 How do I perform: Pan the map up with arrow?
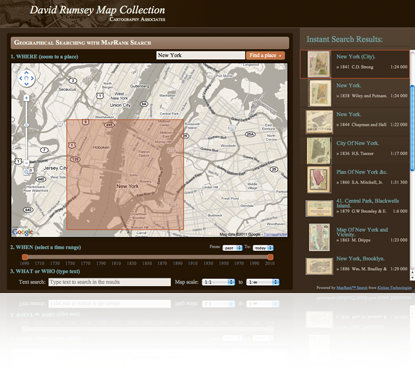click(26, 73)
